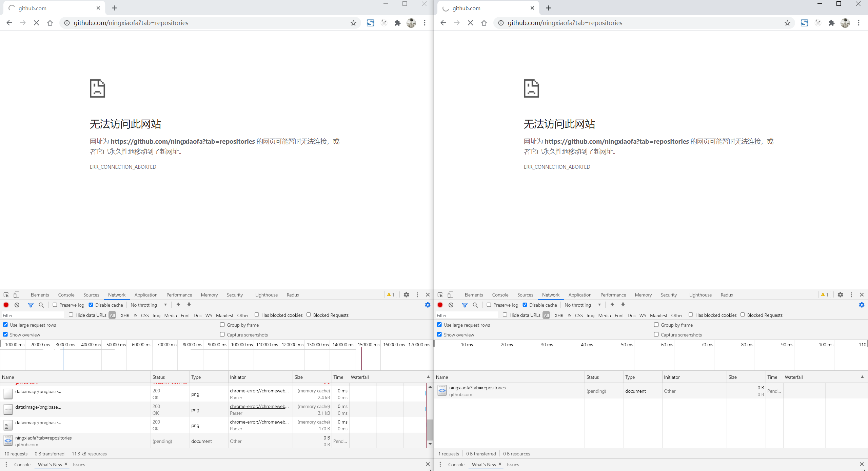This screenshot has height=471, width=868.
Task: Click scroll down arrow in left request list
Action: pyautogui.click(x=430, y=444)
